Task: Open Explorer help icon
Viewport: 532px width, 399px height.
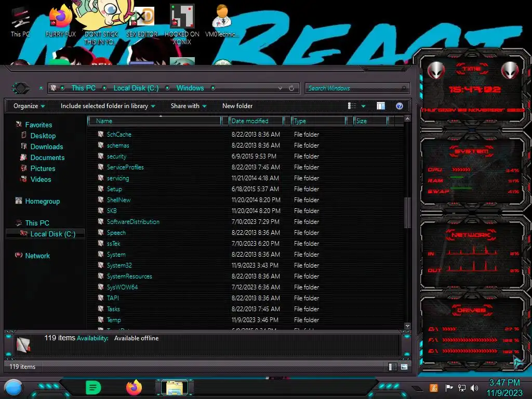Action: click(x=400, y=106)
